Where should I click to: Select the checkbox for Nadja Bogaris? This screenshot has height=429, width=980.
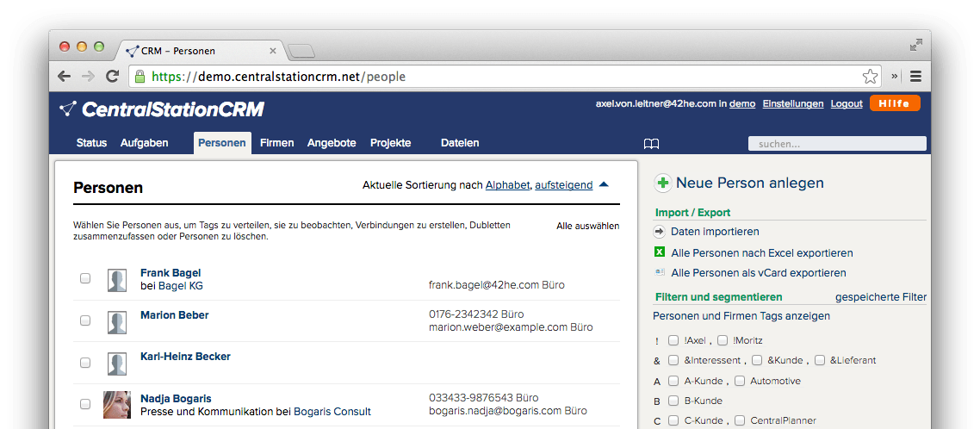tap(85, 404)
